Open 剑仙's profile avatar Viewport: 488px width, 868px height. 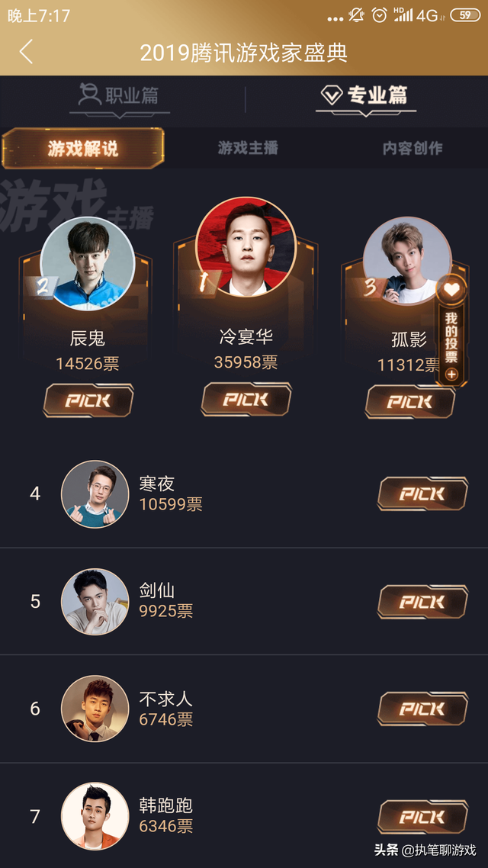(95, 602)
